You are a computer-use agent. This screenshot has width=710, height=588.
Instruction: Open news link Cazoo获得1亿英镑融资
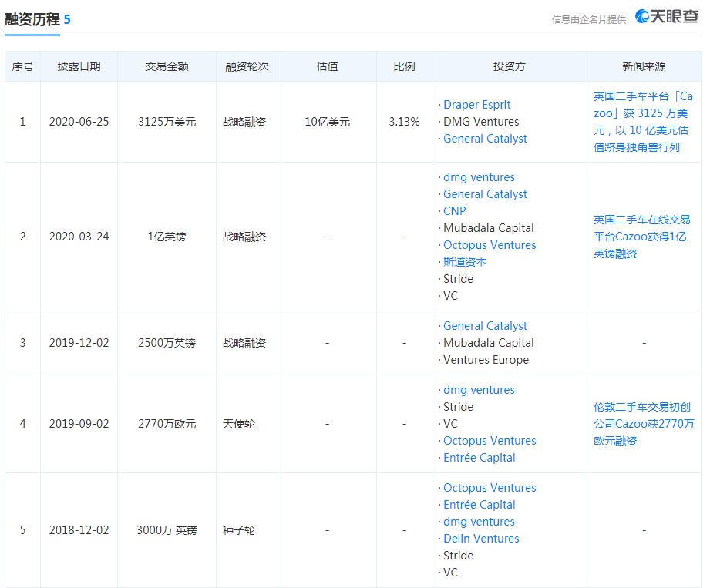[x=642, y=237]
